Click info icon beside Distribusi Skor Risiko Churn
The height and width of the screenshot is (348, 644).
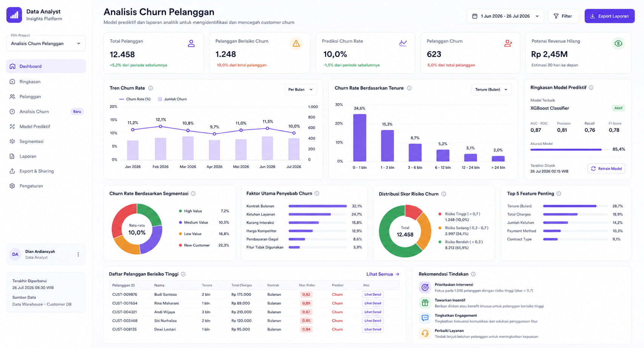pyautogui.click(x=444, y=194)
